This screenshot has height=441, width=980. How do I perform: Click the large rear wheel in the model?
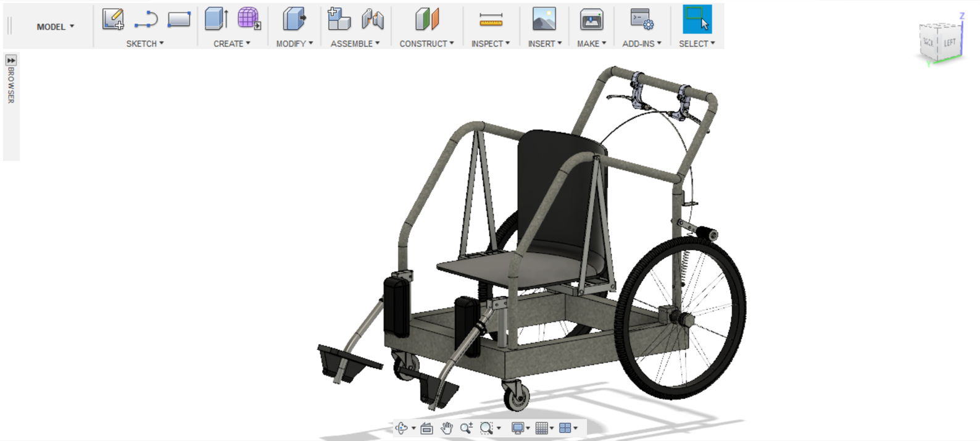pyautogui.click(x=681, y=318)
